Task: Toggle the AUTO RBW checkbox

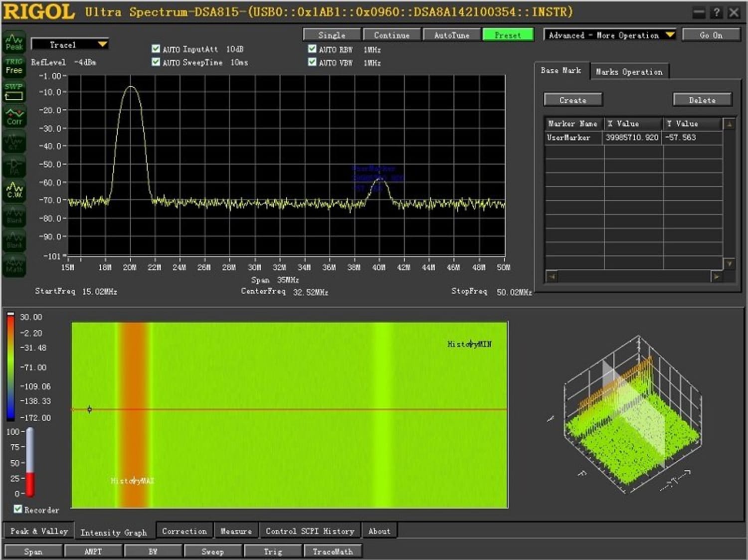Action: (312, 48)
